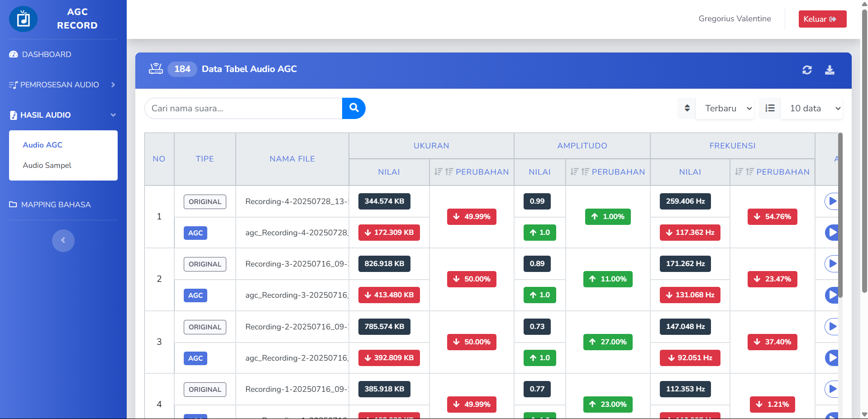The image size is (868, 419).
Task: Click file name Recording-2-20250716
Action: point(297,327)
